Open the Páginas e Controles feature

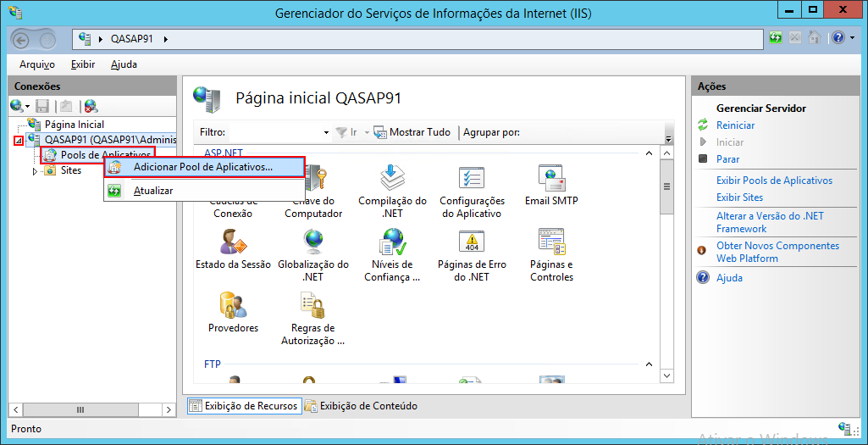click(x=551, y=255)
